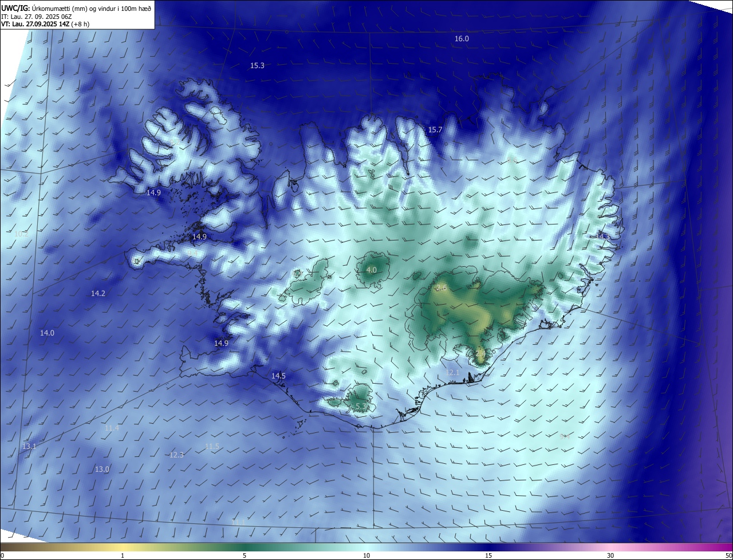The image size is (733, 560).
Task: Click the UWC/IG map title text
Action: [x=76, y=7]
